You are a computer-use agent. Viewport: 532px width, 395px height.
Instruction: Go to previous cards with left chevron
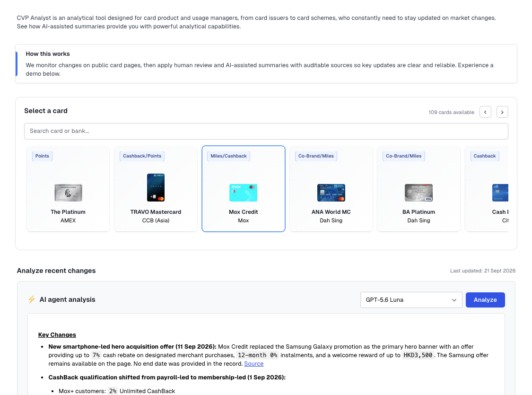pos(485,112)
